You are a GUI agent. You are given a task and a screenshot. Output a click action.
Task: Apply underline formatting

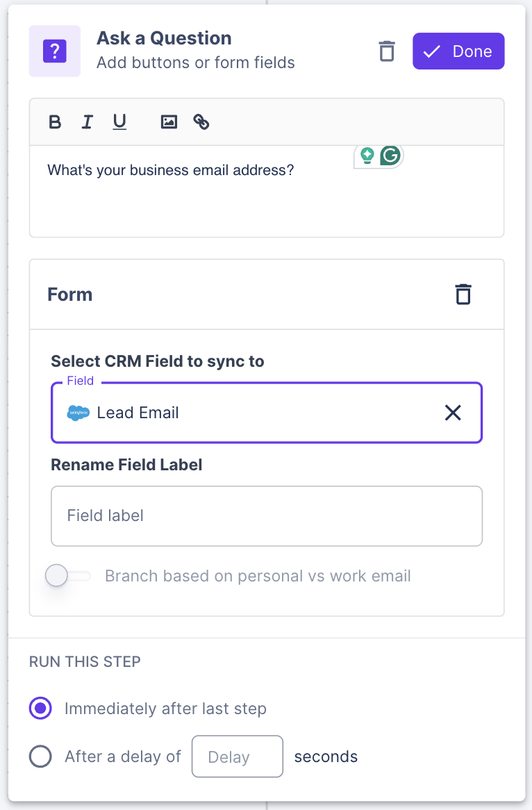pyautogui.click(x=119, y=122)
